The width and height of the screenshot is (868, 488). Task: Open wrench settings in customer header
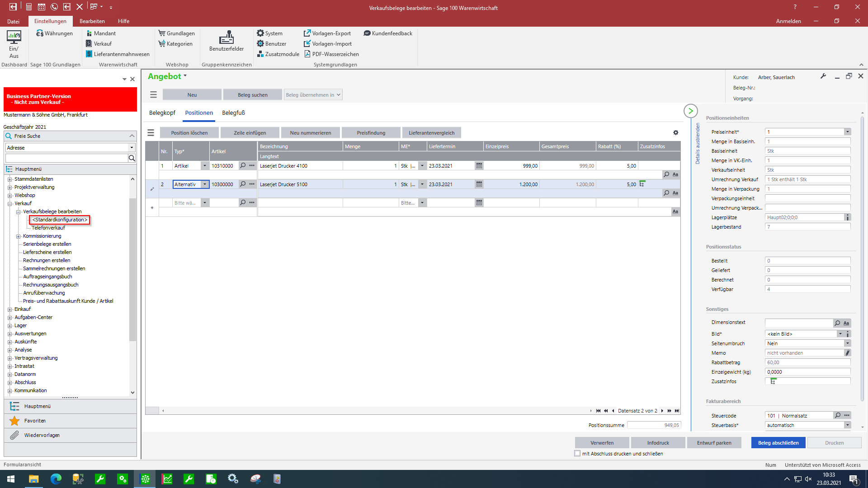(x=823, y=76)
